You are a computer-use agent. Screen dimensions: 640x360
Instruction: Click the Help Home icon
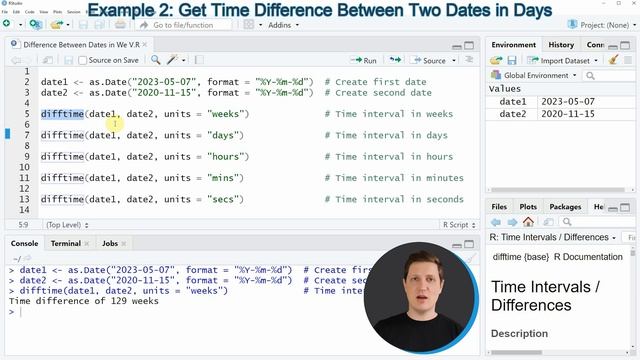528,222
